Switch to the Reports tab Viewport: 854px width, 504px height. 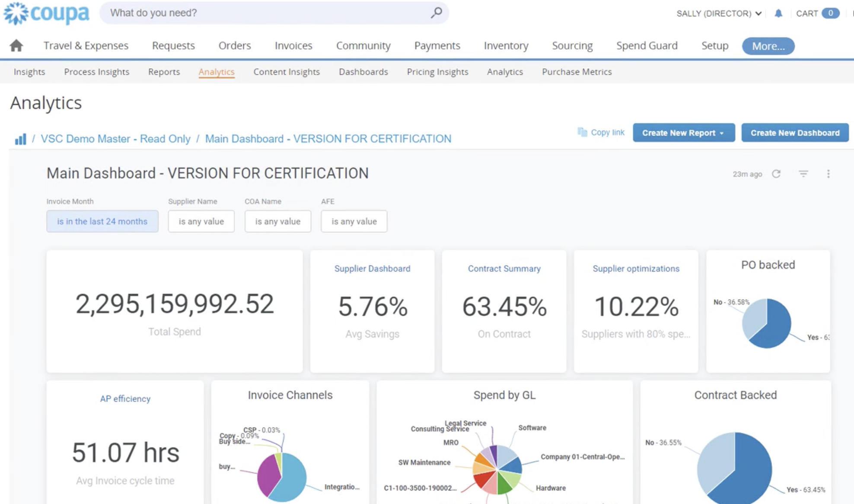[x=164, y=72]
